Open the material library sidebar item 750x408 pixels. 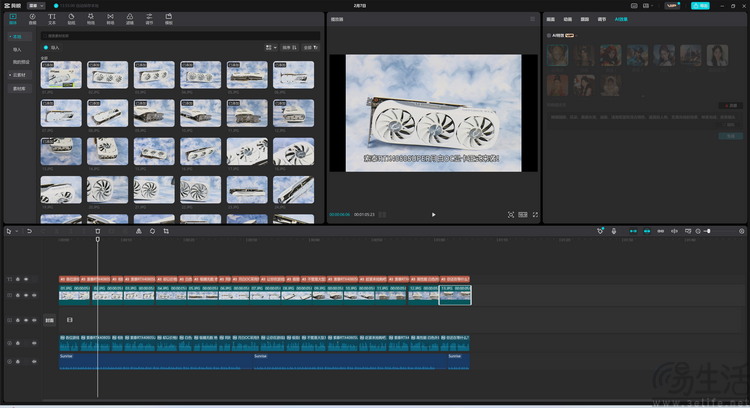tap(19, 89)
